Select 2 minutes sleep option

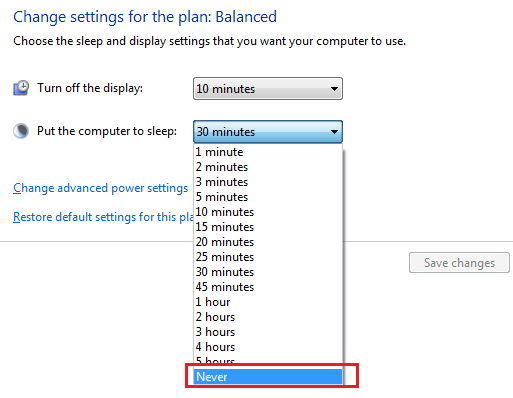tap(268, 167)
